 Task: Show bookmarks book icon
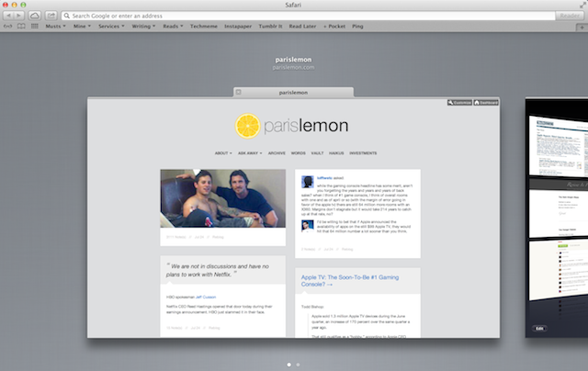(21, 27)
